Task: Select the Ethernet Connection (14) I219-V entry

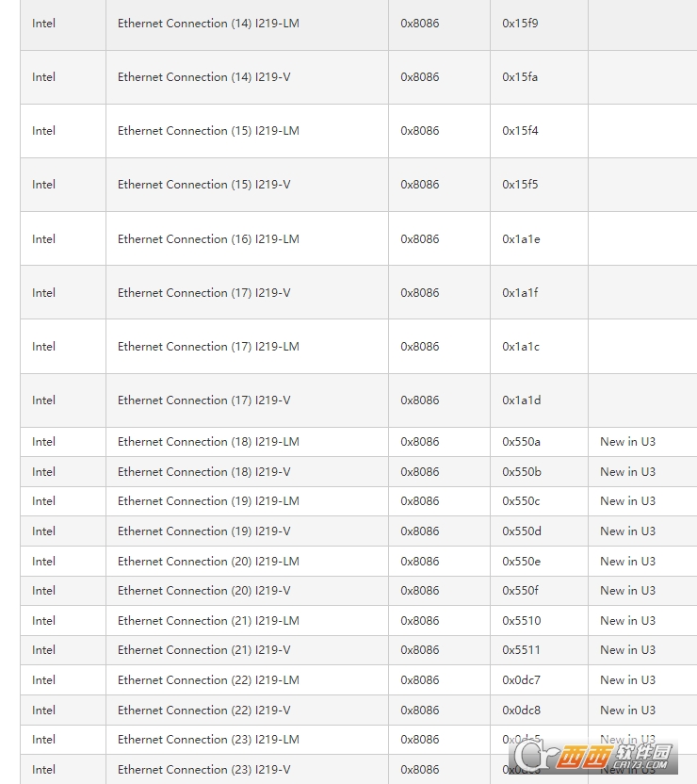Action: click(203, 77)
